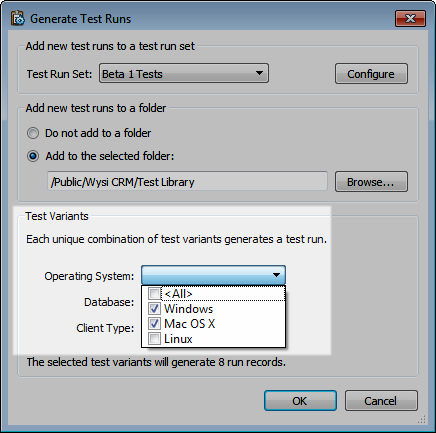Select Do not add to a folder
Image resolution: width=436 pixels, height=433 pixels.
tap(33, 133)
